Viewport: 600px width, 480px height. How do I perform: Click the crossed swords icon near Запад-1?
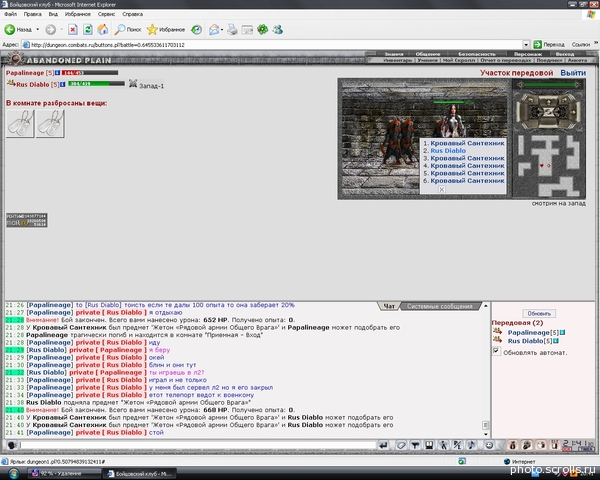133,83
